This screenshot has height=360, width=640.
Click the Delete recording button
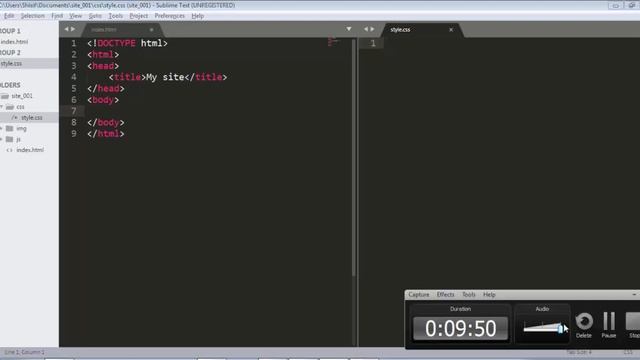click(584, 325)
